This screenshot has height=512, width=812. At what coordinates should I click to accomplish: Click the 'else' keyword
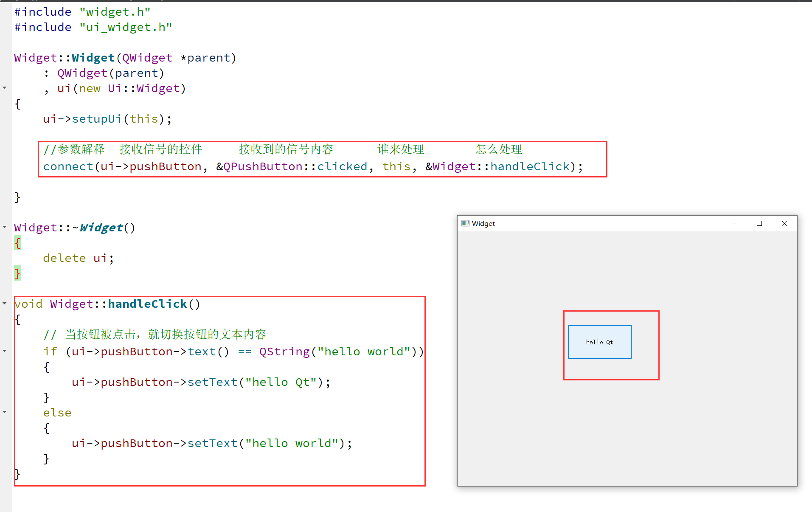pos(57,413)
